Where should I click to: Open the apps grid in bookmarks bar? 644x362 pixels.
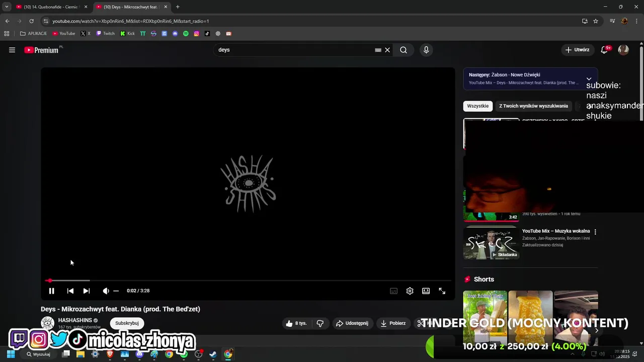point(7,34)
